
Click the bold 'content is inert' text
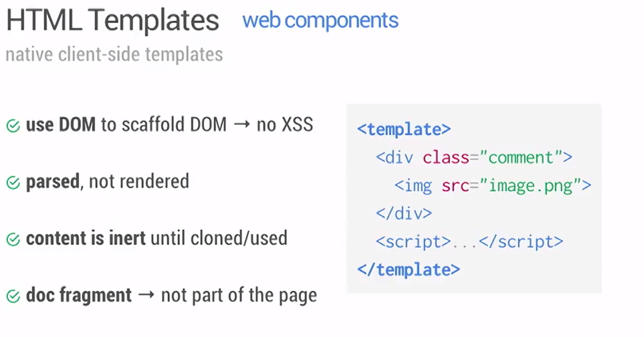86,238
